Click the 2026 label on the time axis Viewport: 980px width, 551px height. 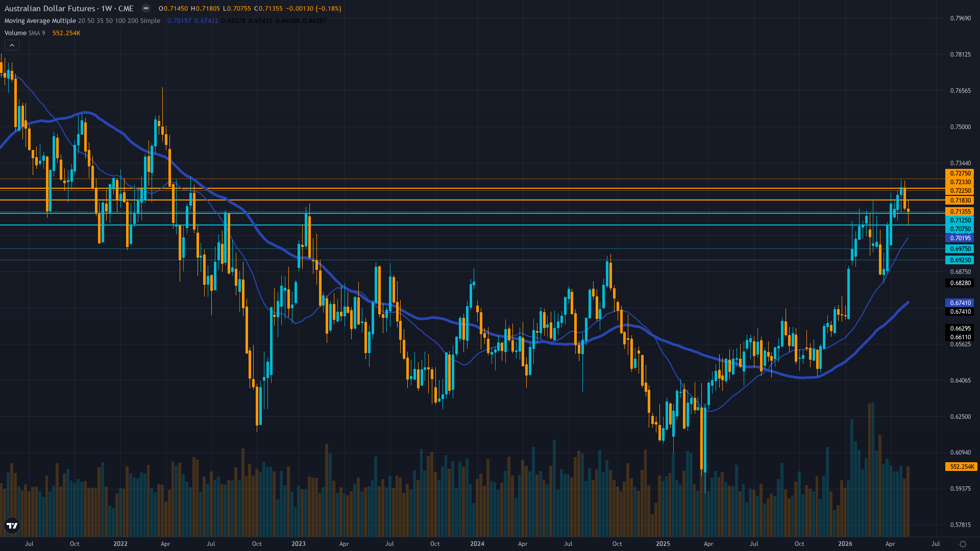tap(845, 544)
